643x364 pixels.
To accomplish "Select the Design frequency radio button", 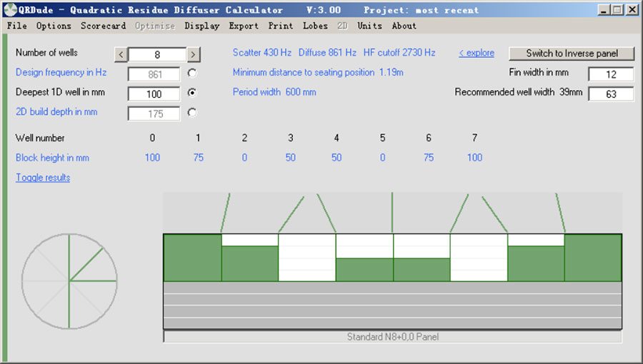I will coord(191,74).
